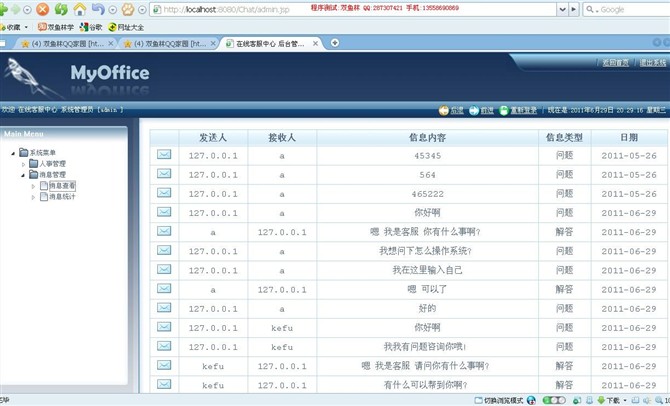Expand arrow beside 消息统计
This screenshot has width=670, height=406.
pyautogui.click(x=33, y=197)
